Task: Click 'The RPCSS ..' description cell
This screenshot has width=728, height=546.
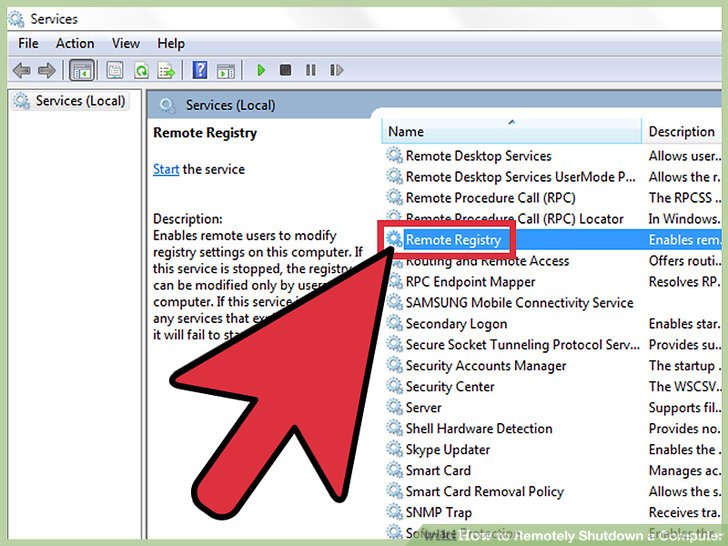Action: point(684,198)
